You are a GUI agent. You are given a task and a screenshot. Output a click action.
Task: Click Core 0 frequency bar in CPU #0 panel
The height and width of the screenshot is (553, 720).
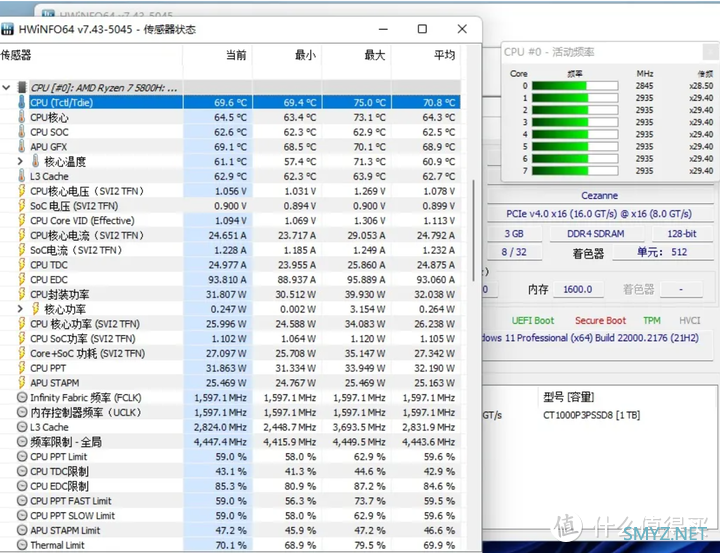point(575,86)
